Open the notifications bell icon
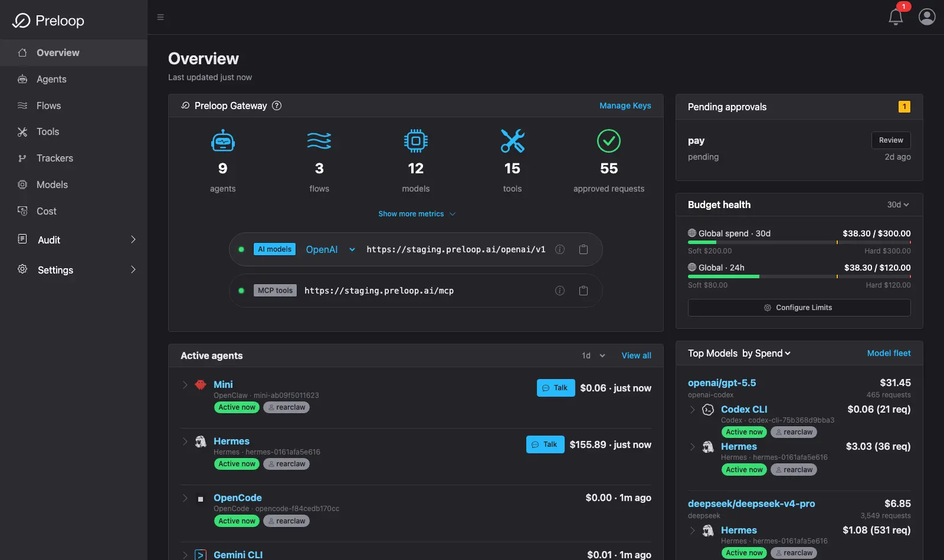Viewport: 944px width, 560px height. (x=896, y=17)
